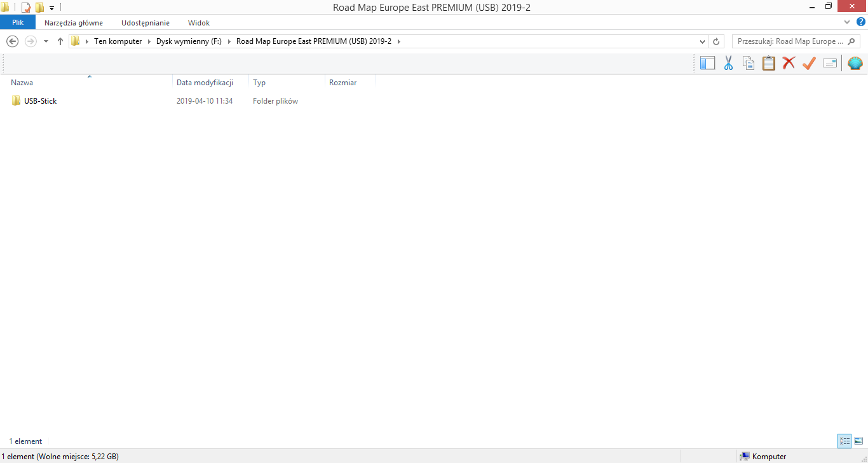Restore down the Explorer window

point(829,6)
